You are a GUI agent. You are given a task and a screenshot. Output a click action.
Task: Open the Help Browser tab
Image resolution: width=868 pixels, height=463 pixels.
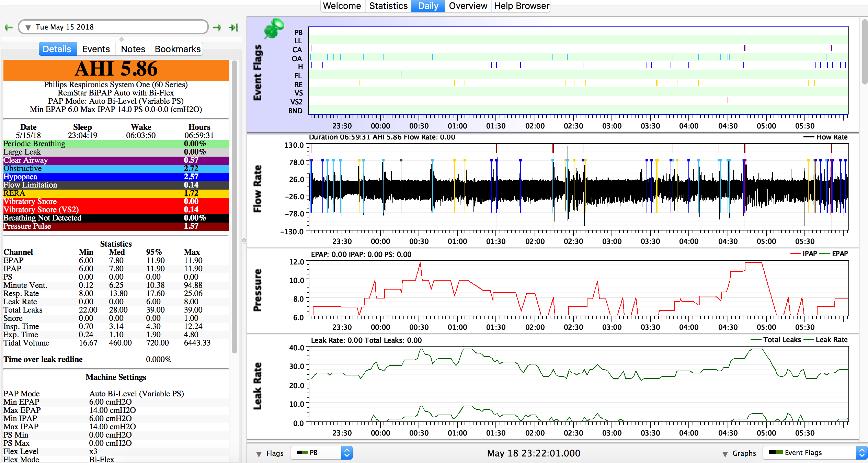pyautogui.click(x=522, y=6)
